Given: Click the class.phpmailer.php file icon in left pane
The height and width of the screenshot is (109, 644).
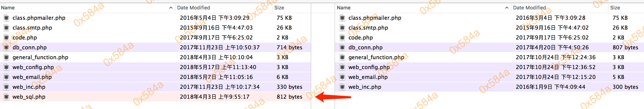Looking at the screenshot, I should coord(7,18).
